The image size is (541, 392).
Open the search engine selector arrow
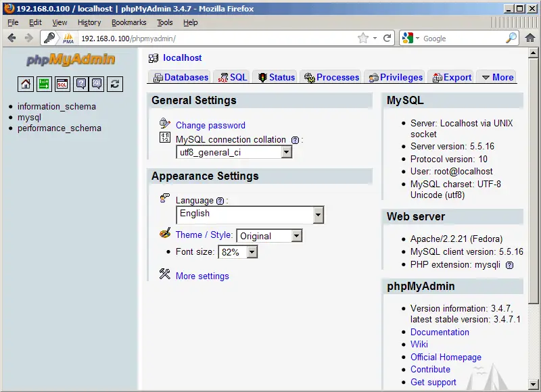(x=417, y=39)
